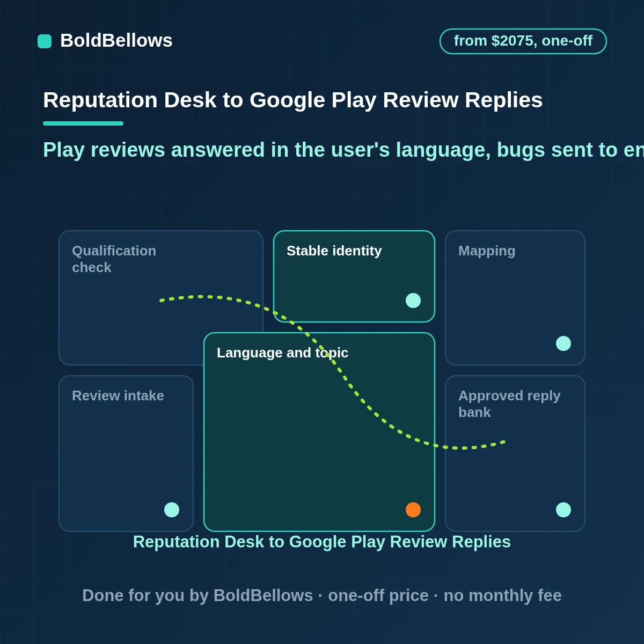Click the dot in Approved reply bank
Viewport: 644px width, 644px height.
point(563,510)
